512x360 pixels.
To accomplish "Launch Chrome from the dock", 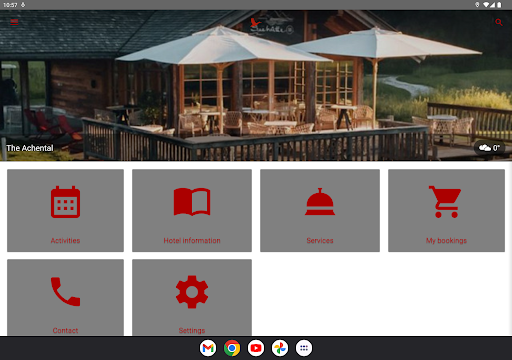I will point(232,348).
